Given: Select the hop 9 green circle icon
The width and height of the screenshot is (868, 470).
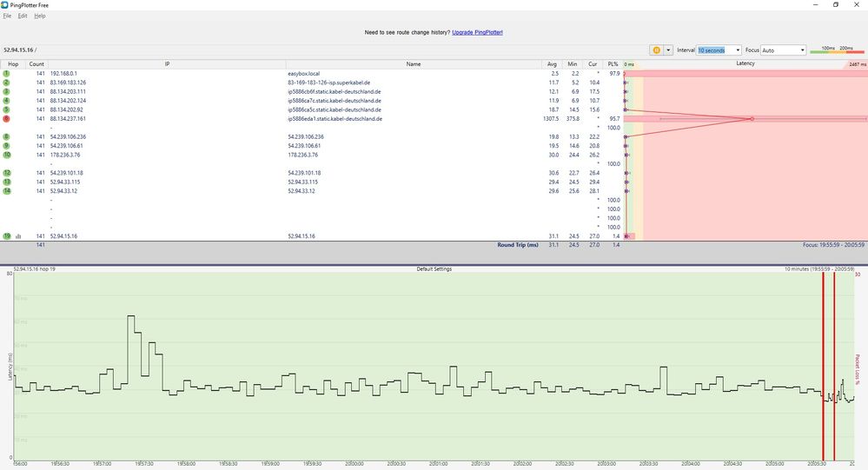Looking at the screenshot, I should pos(7,146).
